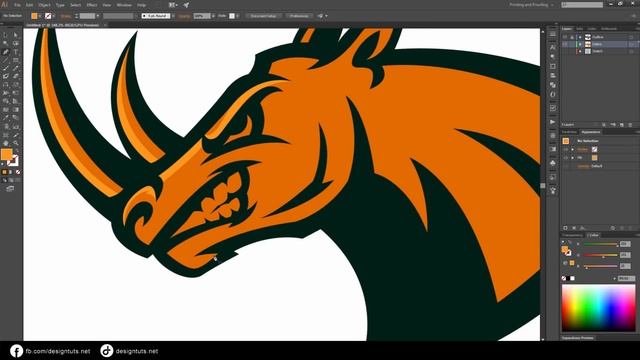Select the Selection tool arrow
The height and width of the screenshot is (360, 640).
[5, 35]
